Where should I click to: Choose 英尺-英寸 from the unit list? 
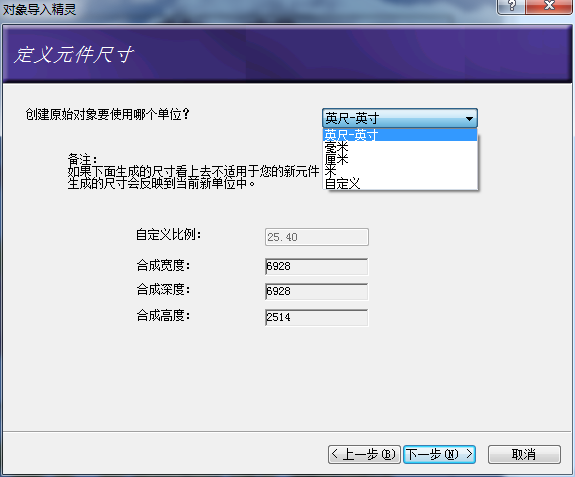(400, 135)
